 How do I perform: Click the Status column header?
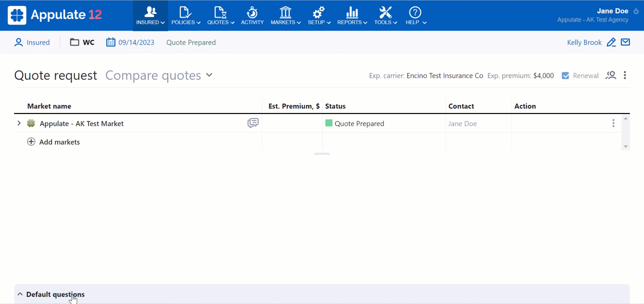click(335, 106)
